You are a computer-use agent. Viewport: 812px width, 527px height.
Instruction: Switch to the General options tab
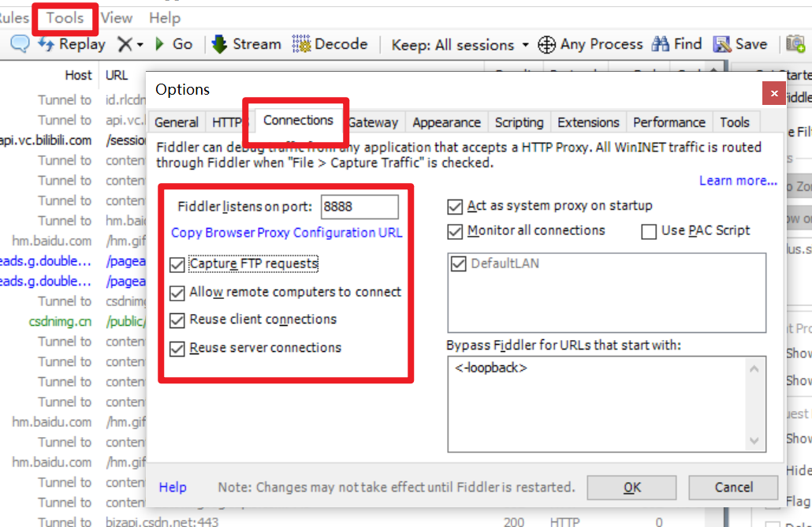pos(176,122)
